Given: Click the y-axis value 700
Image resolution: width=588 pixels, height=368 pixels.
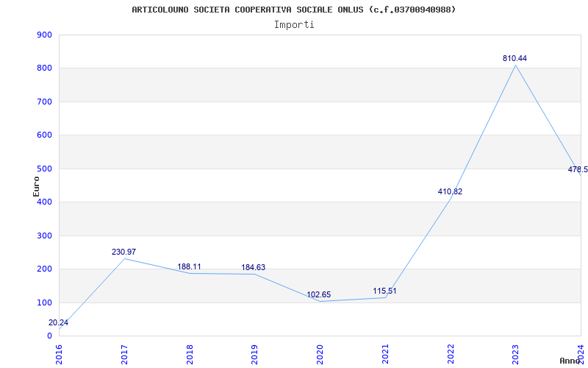Looking at the screenshot, I should point(44,102).
